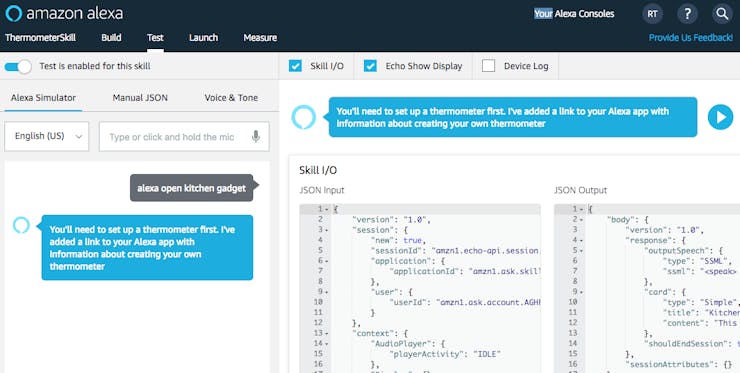The image size is (740, 373).
Task: Click the ssml speak line in JSON Output
Action: pos(701,271)
